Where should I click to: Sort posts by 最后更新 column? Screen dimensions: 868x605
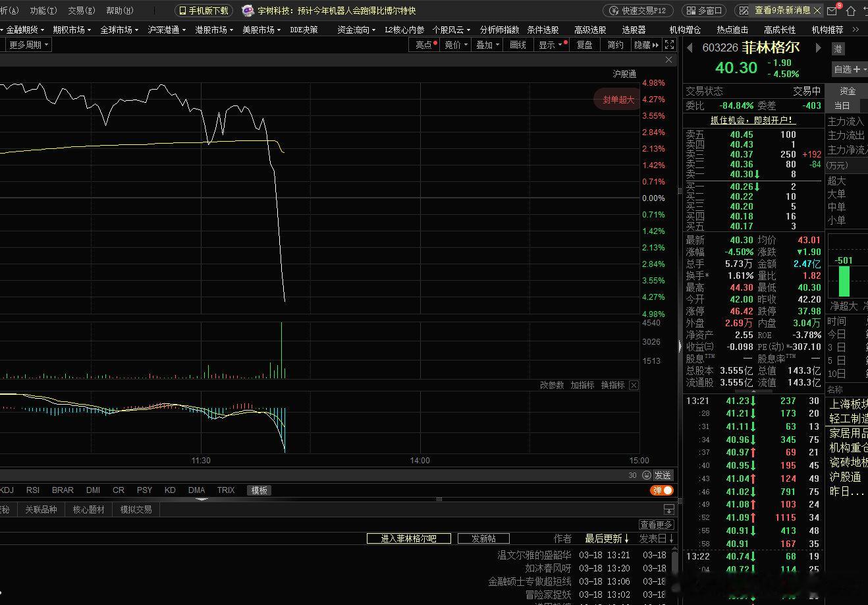[x=607, y=538]
